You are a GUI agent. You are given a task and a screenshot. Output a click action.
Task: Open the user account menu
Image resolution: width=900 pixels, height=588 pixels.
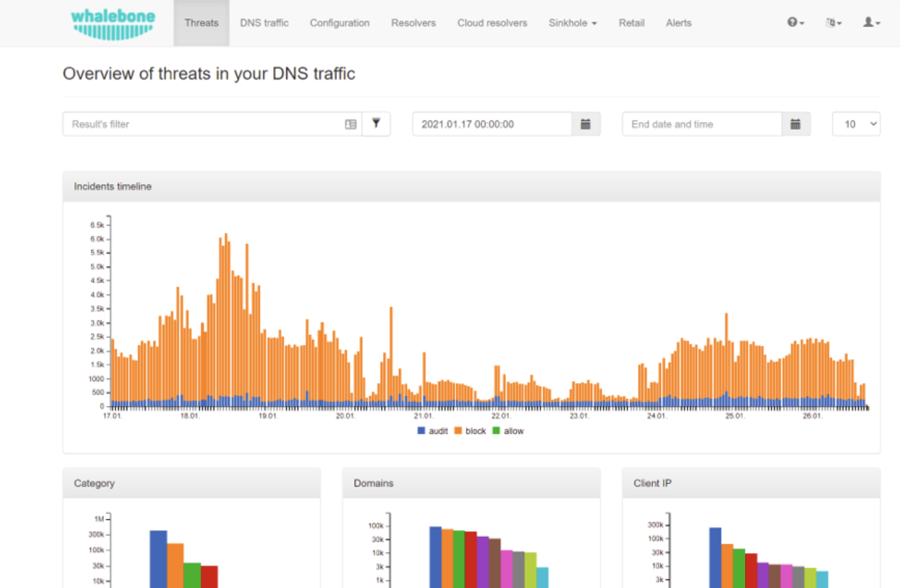pyautogui.click(x=871, y=22)
